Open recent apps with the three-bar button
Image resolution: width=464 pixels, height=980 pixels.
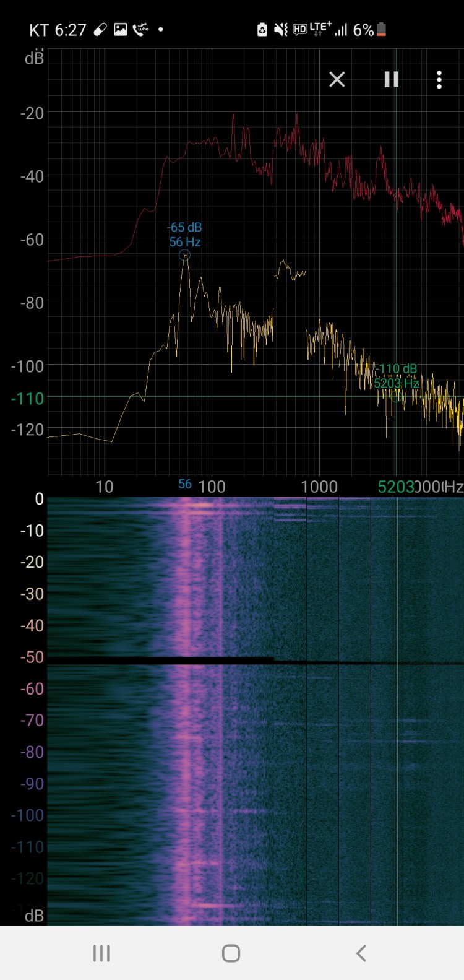(101, 953)
